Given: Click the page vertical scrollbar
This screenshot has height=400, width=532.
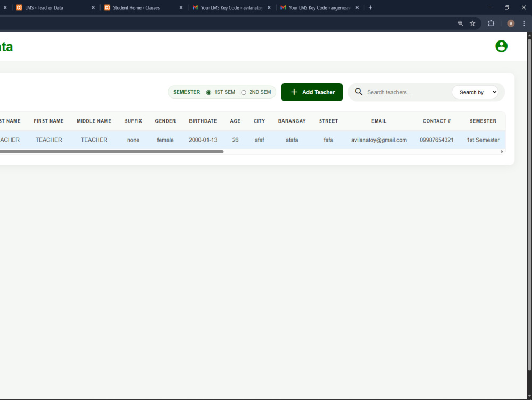Looking at the screenshot, I should coord(529,204).
